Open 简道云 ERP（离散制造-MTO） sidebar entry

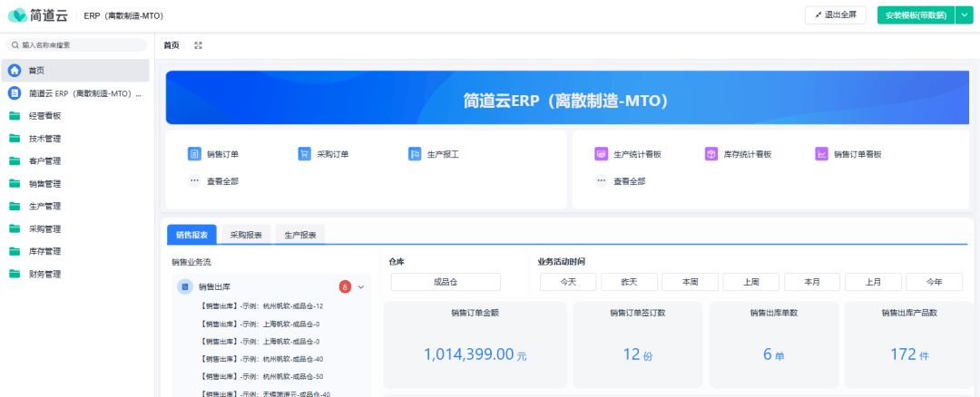tap(75, 93)
